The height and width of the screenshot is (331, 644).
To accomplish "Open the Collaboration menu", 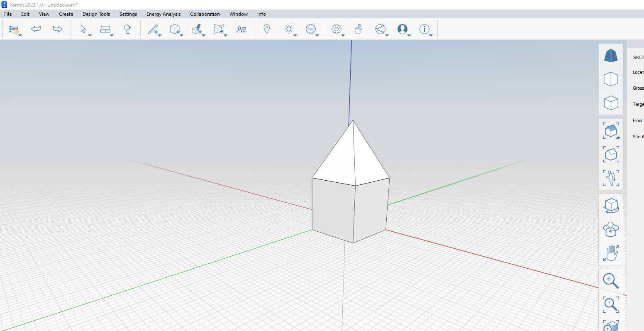I will pyautogui.click(x=205, y=14).
